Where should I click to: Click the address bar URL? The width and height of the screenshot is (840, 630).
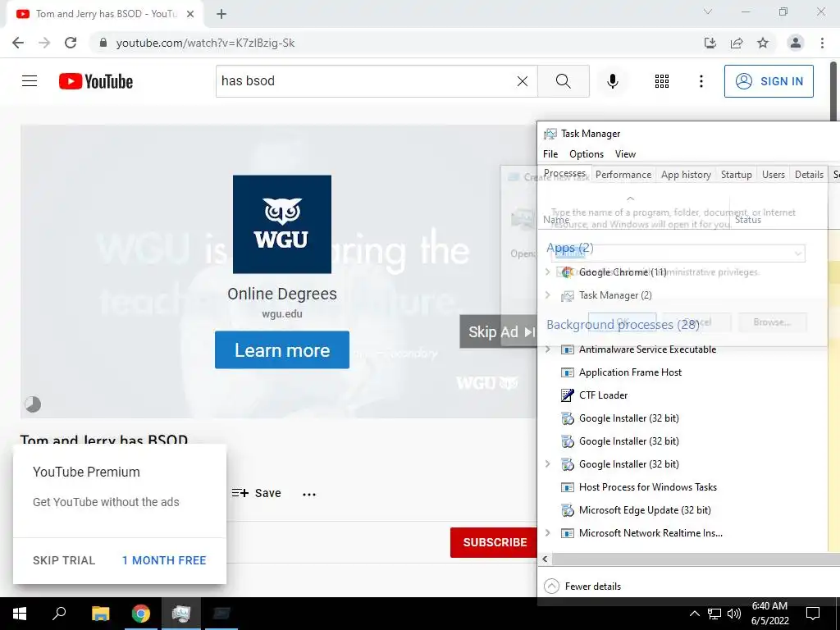pos(205,43)
